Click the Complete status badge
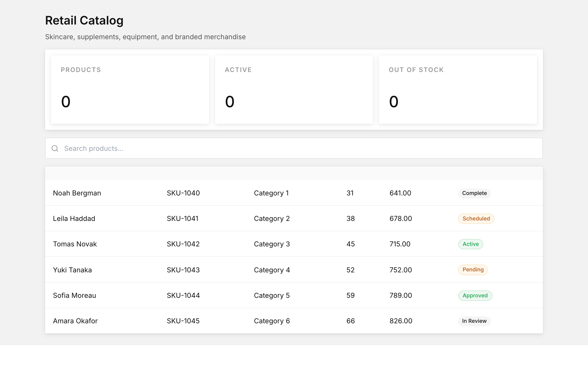 tap(474, 193)
